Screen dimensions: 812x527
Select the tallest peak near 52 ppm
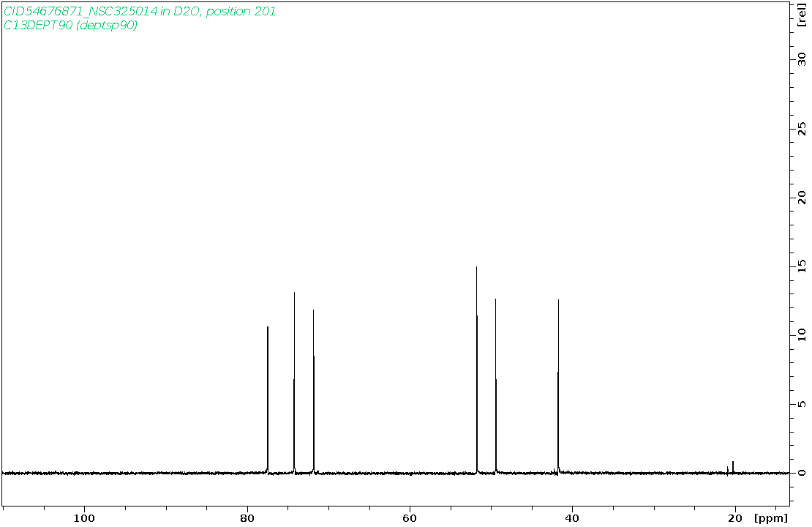(x=476, y=370)
